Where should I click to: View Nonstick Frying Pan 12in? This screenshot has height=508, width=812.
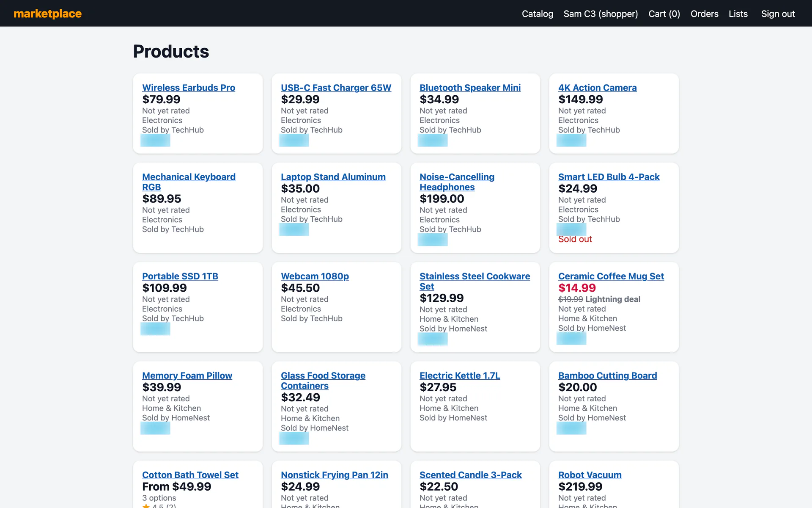click(335, 475)
